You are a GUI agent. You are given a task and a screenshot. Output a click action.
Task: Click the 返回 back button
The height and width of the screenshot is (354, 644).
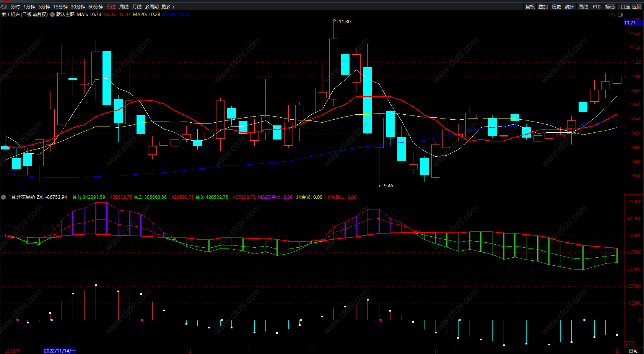tap(637, 7)
